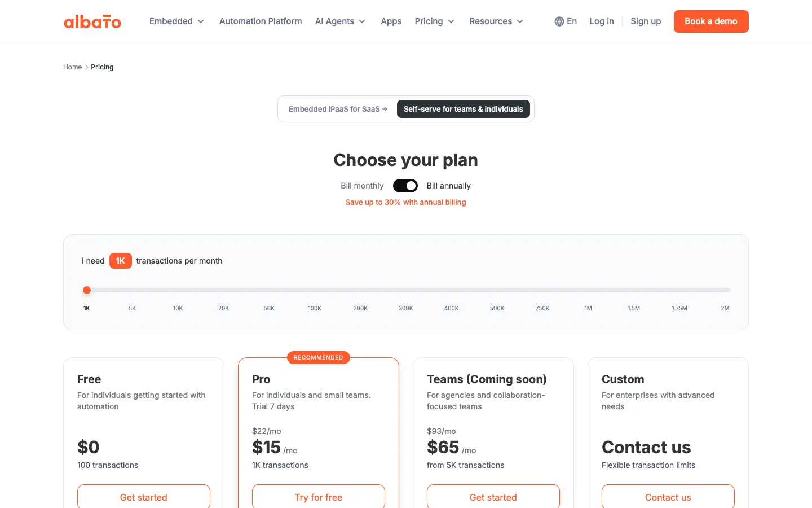
Task: Click the 1K transactions badge
Action: [120, 261]
